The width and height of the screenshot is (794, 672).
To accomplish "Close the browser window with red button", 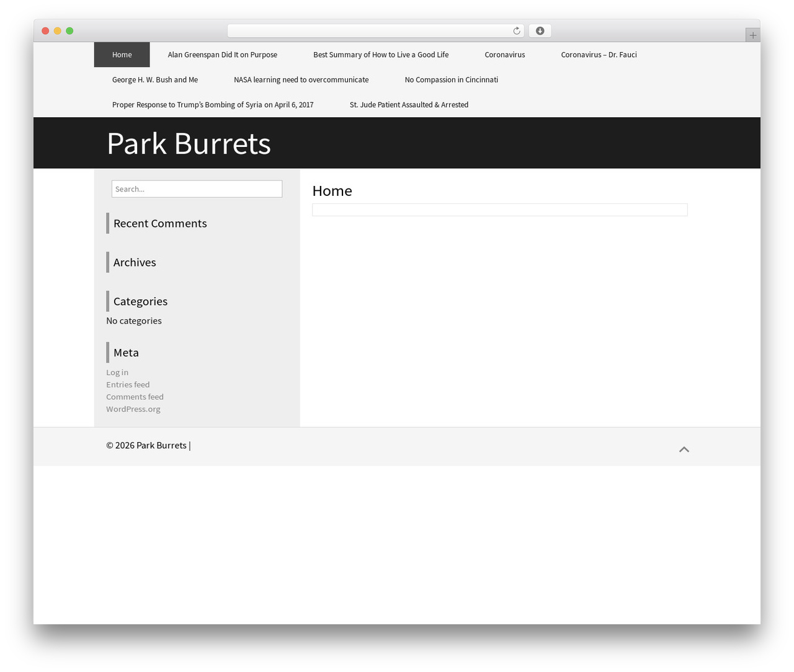I will (x=45, y=31).
